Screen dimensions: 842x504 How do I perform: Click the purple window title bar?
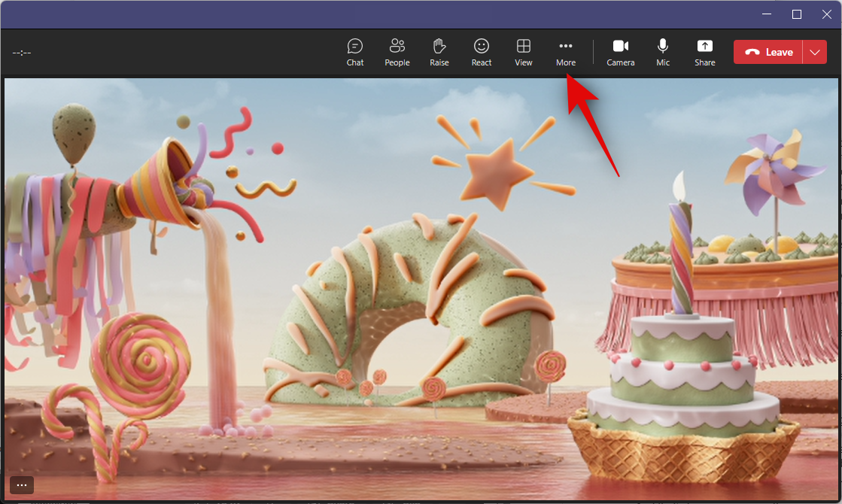(376, 14)
